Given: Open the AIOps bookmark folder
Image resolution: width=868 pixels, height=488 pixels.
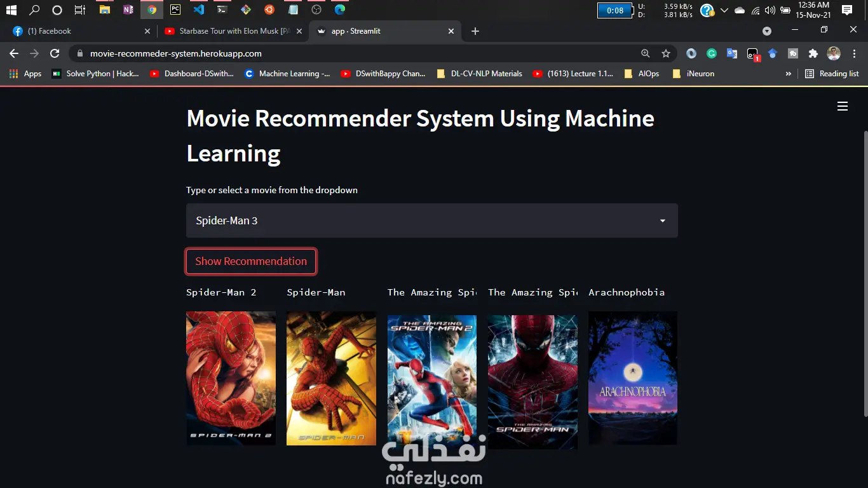Looking at the screenshot, I should pyautogui.click(x=642, y=74).
